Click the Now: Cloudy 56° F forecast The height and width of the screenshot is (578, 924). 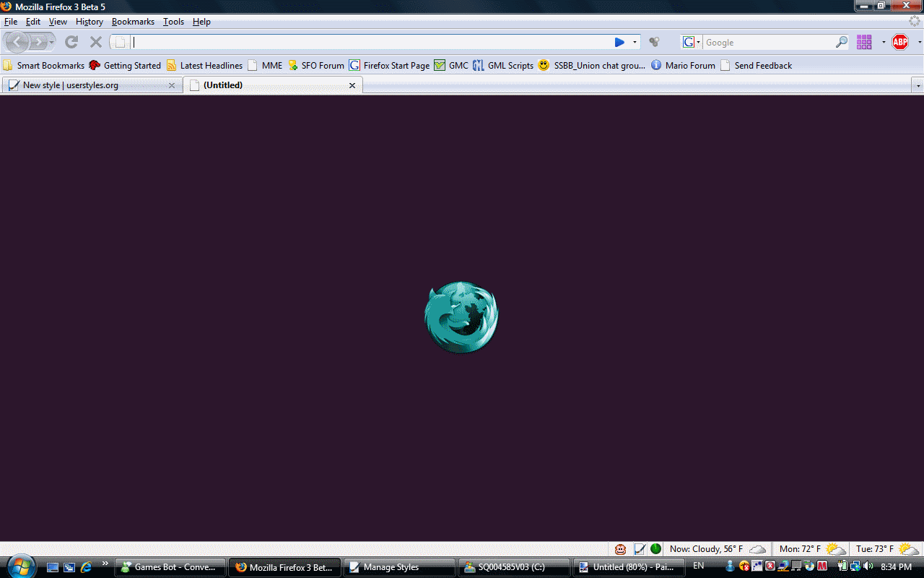(718, 549)
